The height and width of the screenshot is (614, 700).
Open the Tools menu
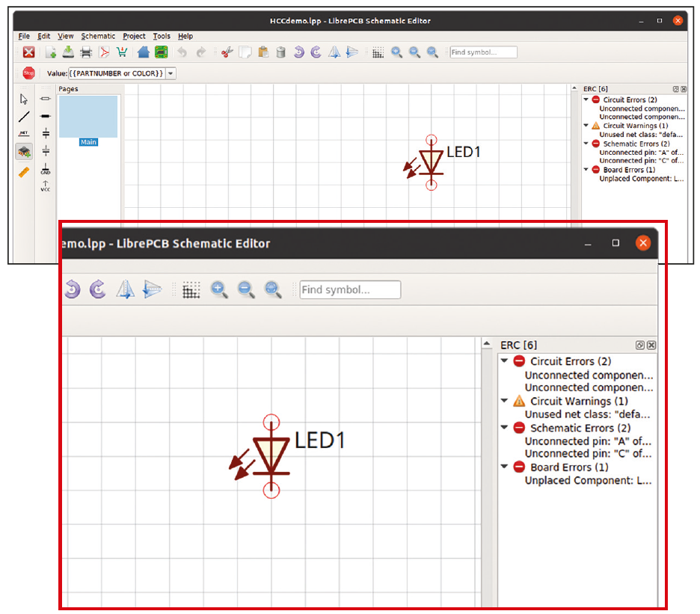[162, 36]
